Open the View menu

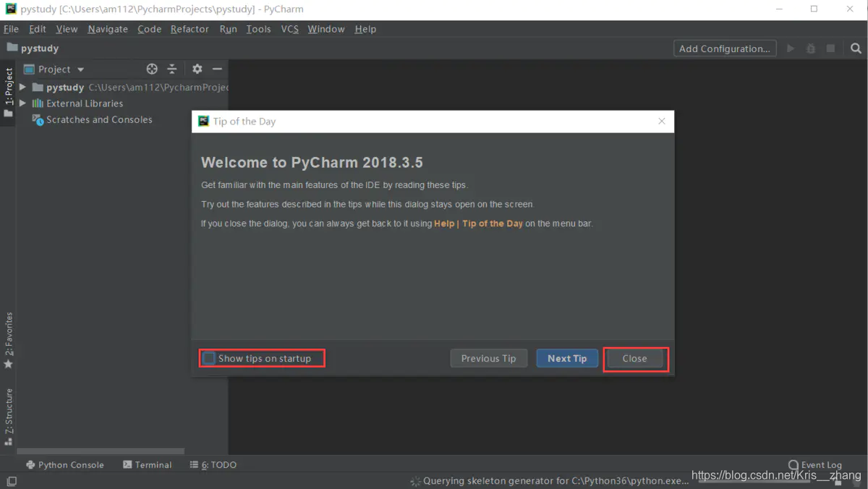click(67, 29)
